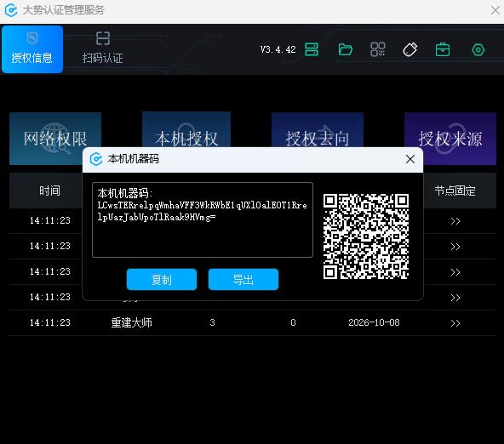Open the hexagon settings icon
Viewport: 504px width, 444px height.
pos(478,50)
